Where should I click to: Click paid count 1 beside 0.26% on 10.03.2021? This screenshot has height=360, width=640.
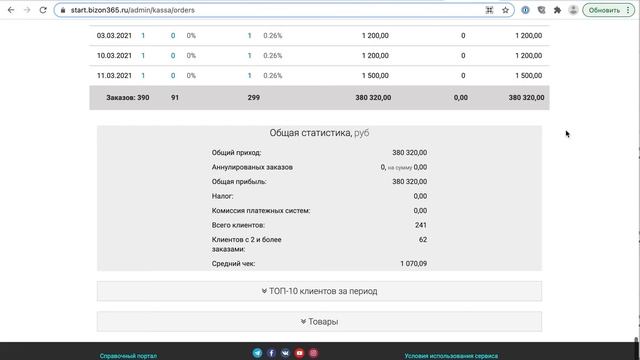249,56
